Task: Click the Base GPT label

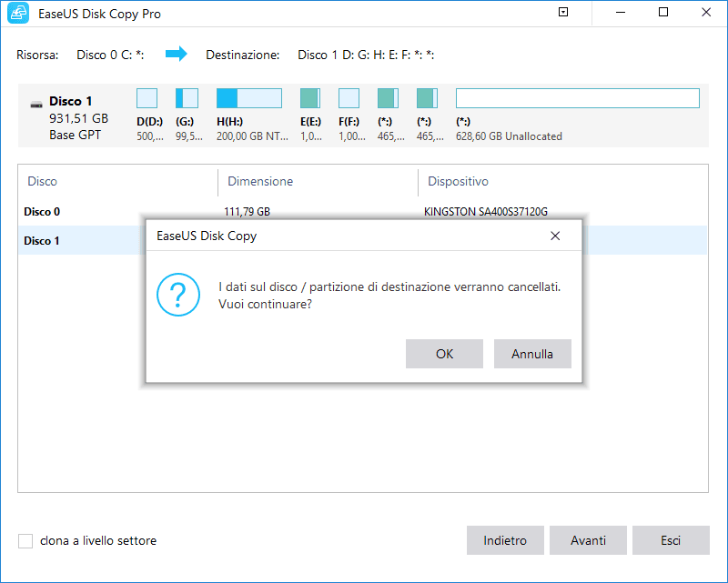Action: point(75,135)
